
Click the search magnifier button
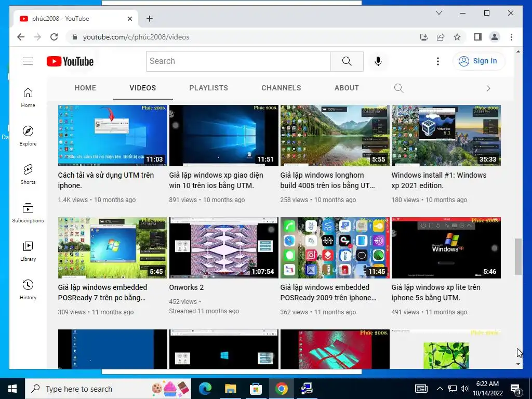347,61
